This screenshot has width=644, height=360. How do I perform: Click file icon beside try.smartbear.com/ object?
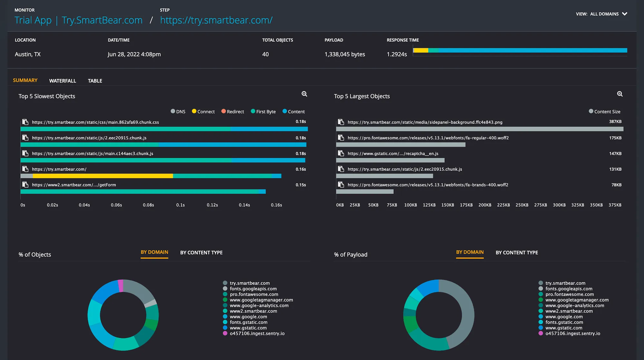[x=25, y=169]
